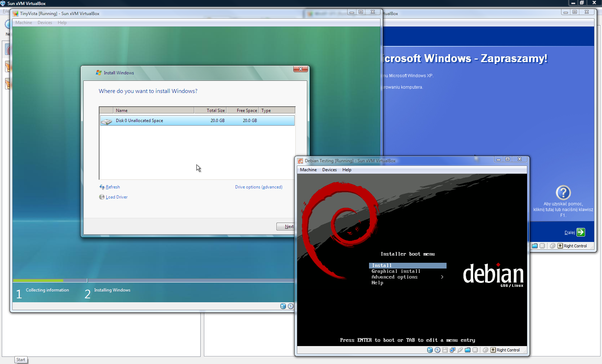Viewport: 602px width, 364px height.
Task: Click '20.0 GB' Total Size cell
Action: point(218,121)
